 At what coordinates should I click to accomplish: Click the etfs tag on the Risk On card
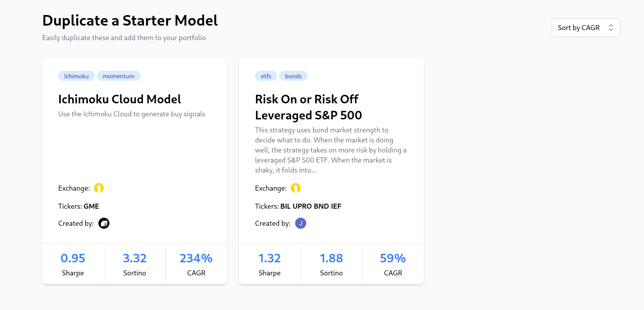(x=266, y=76)
